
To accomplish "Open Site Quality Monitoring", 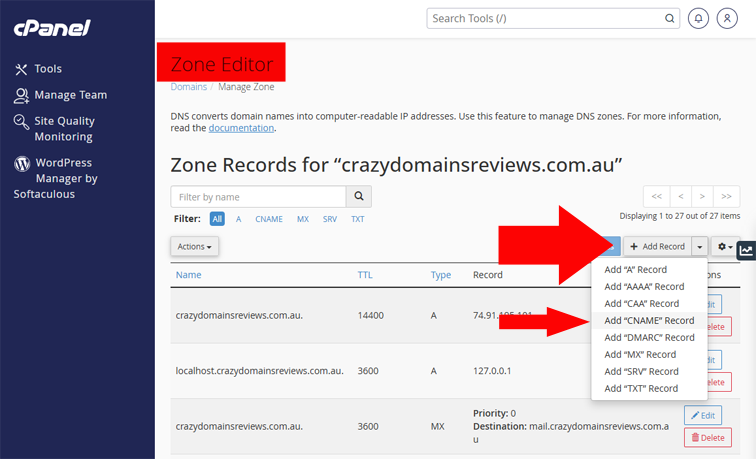I will pyautogui.click(x=54, y=129).
